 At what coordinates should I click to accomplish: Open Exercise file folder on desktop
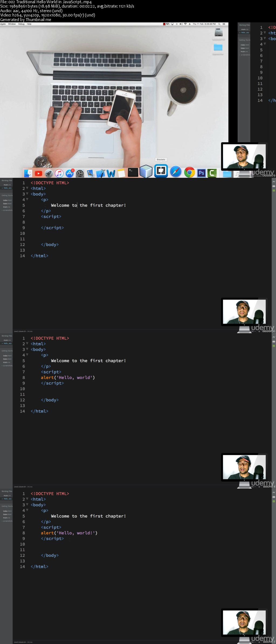click(218, 49)
